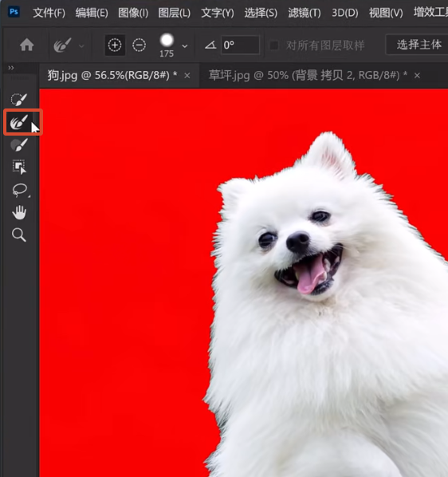Open the 视图(V) menu
Image resolution: width=448 pixels, height=477 pixels.
click(x=386, y=13)
